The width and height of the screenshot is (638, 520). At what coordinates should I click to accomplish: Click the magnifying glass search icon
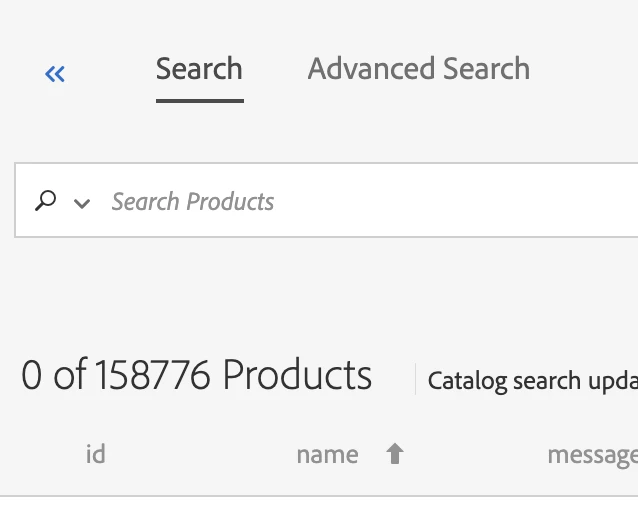click(45, 201)
